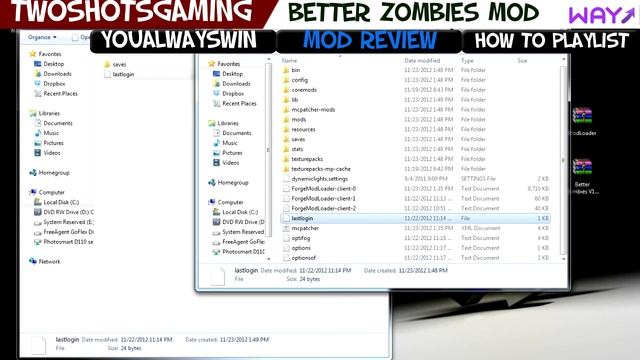Viewport: 640px width, 360px height.
Task: Open the bin folder icon in front window
Action: (x=286, y=70)
